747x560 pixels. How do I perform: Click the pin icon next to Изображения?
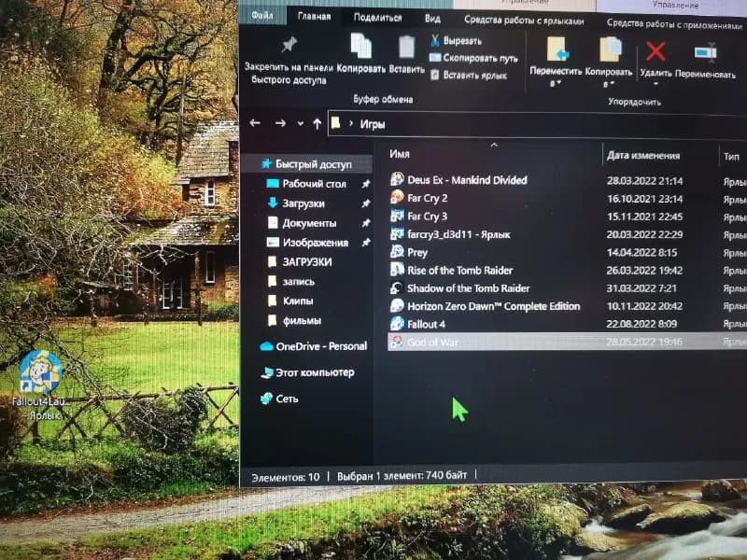tap(365, 243)
